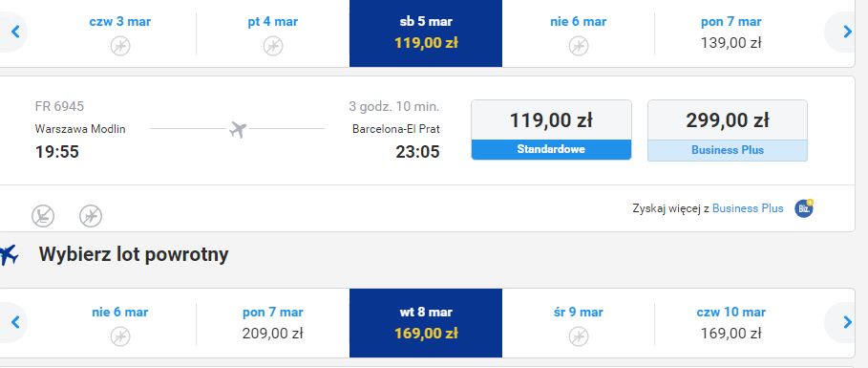Image resolution: width=868 pixels, height=368 pixels.
Task: Select return date śr 9 mar
Action: click(x=578, y=323)
